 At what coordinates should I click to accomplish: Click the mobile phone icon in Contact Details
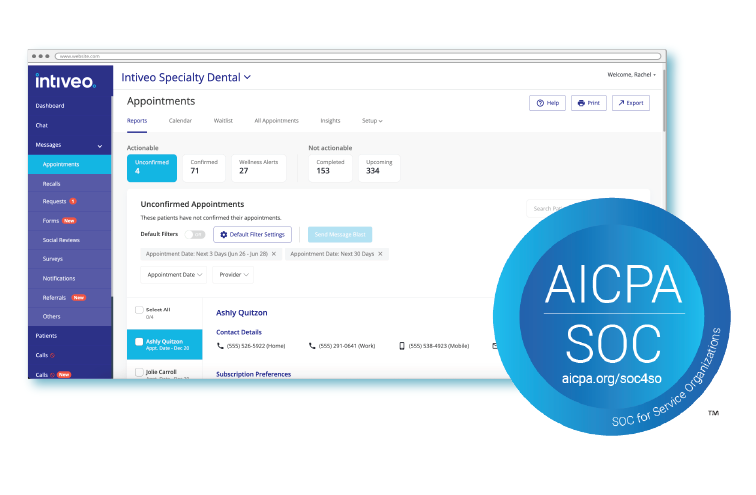point(402,346)
